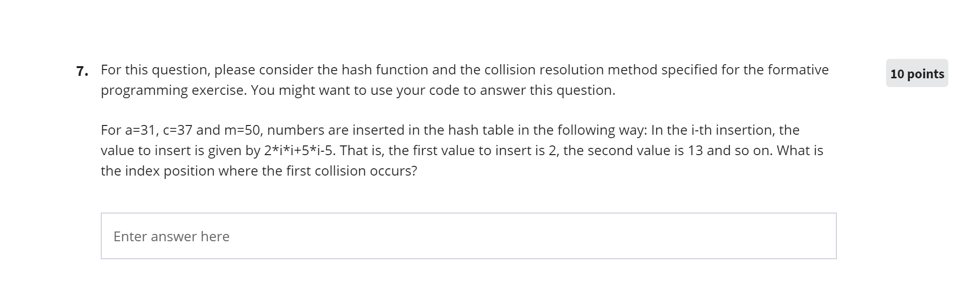980x303 pixels.
Task: Click the bold 7. numbering
Action: pos(82,70)
